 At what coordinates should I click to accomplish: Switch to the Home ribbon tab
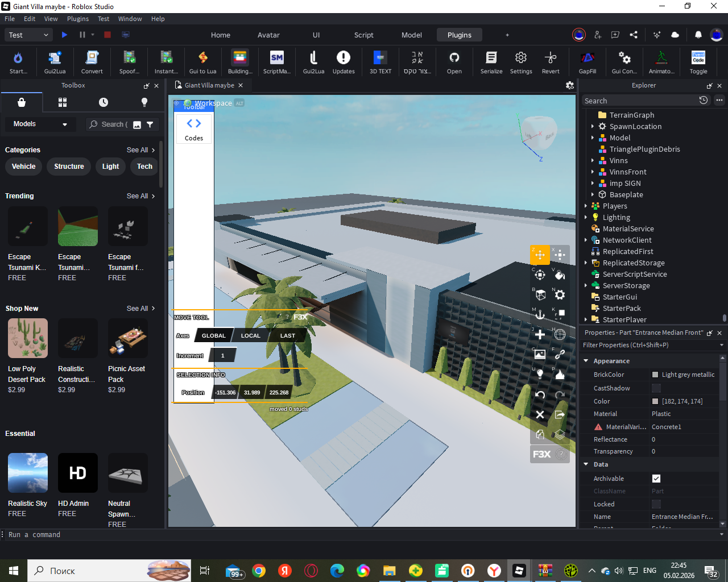coord(221,35)
